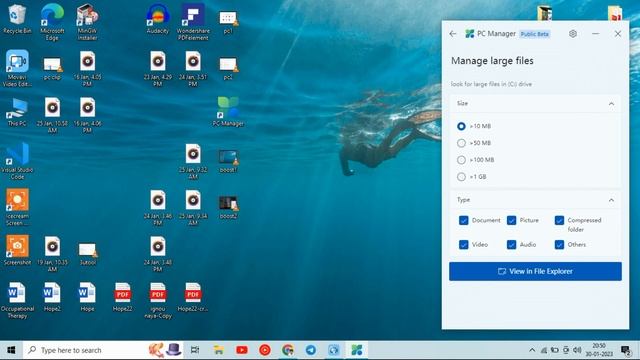This screenshot has height=360, width=640.
Task: Select Hope22-cr PDF file icon
Action: (x=193, y=297)
